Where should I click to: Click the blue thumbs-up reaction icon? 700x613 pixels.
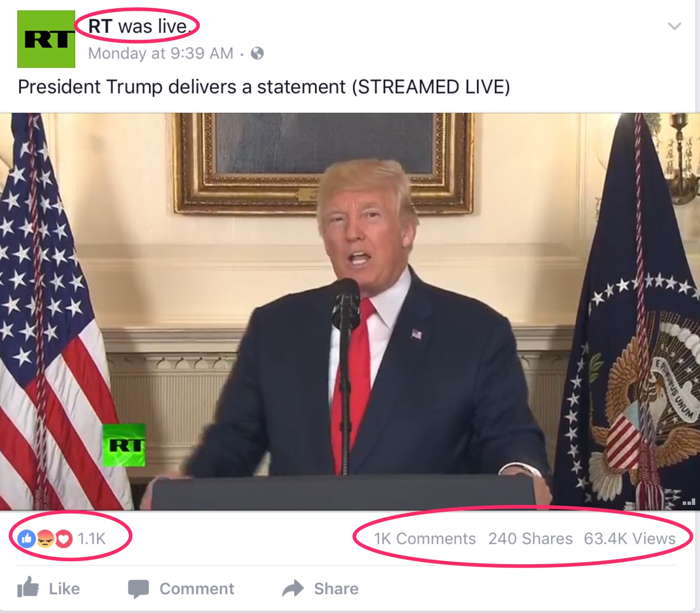click(27, 539)
